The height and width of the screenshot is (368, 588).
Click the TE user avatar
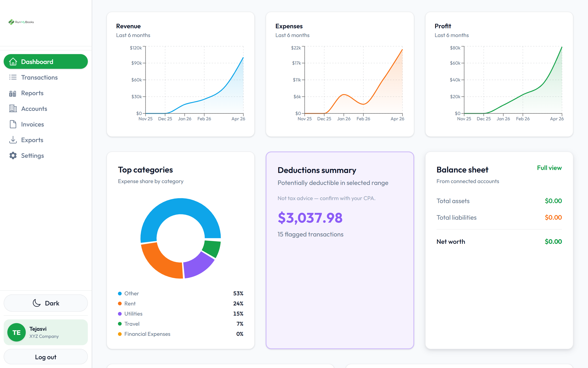[17, 332]
